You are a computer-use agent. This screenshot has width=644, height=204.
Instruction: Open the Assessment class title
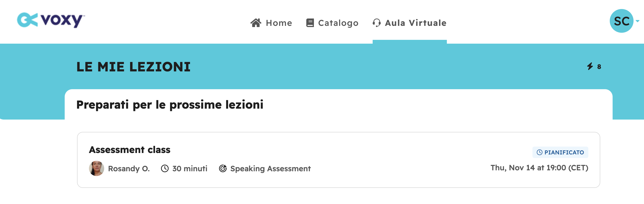coord(130,150)
